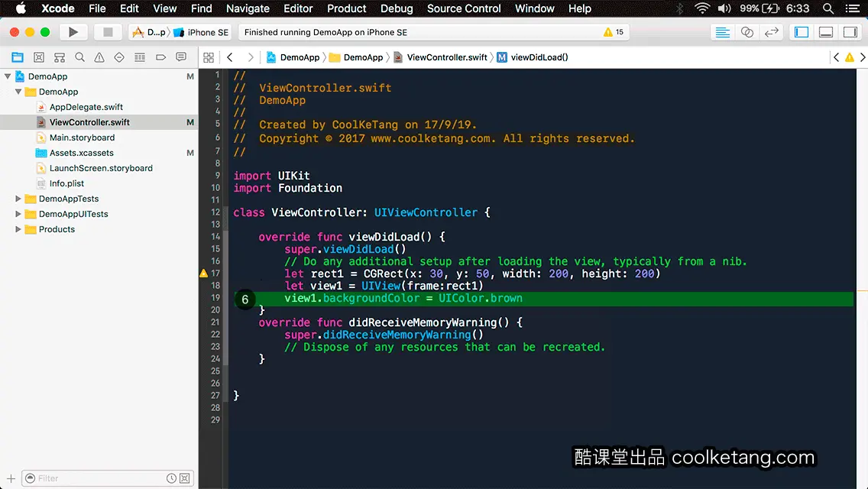Open viewDidLoad() jump bar segment
Screen dimensions: 868x489
[533, 57]
